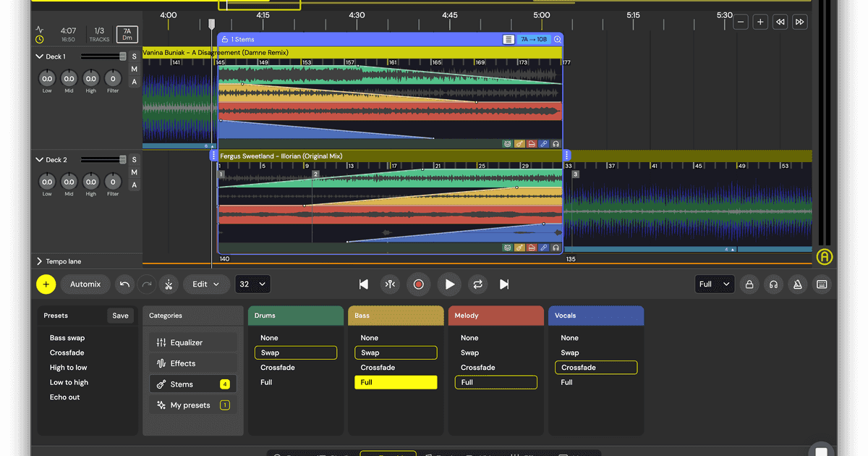Select the Equalizer category
868x456 pixels.
[192, 342]
